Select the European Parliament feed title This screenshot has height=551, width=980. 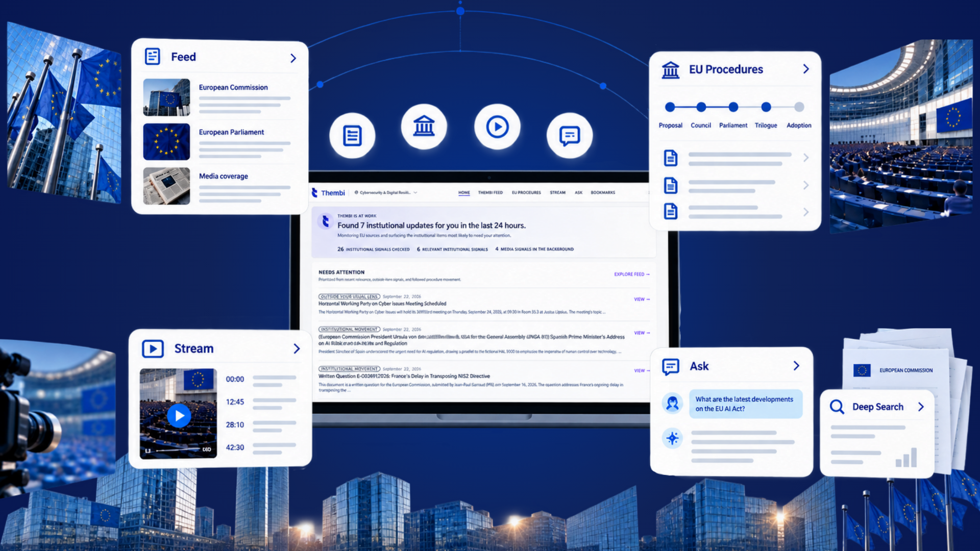point(231,132)
